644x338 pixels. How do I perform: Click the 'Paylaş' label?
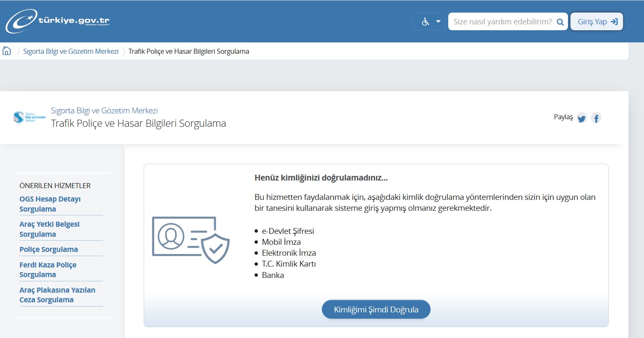tap(563, 117)
